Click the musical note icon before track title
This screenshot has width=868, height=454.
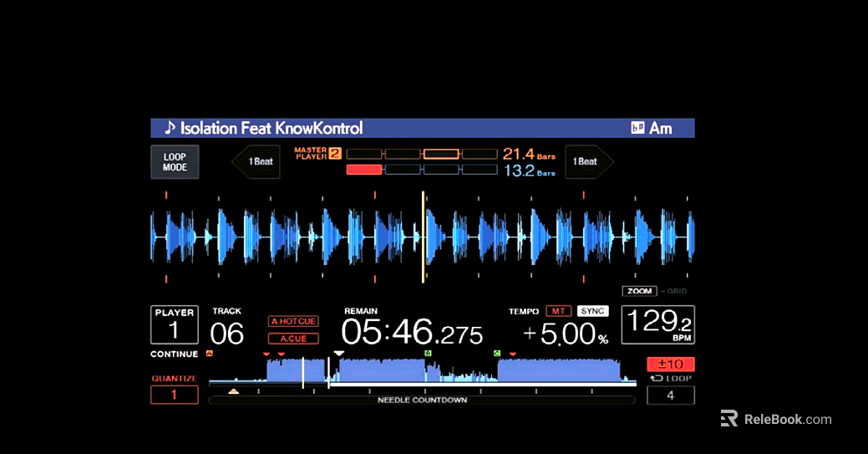(170, 128)
